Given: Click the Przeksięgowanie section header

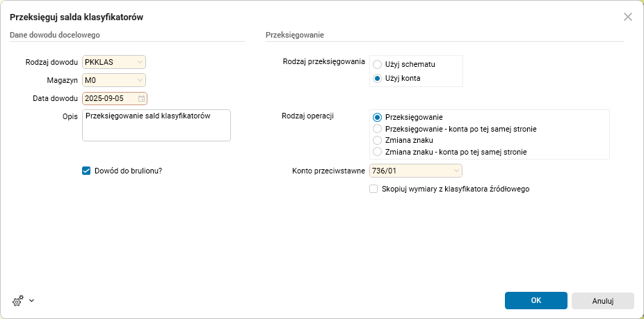Looking at the screenshot, I should pos(295,35).
